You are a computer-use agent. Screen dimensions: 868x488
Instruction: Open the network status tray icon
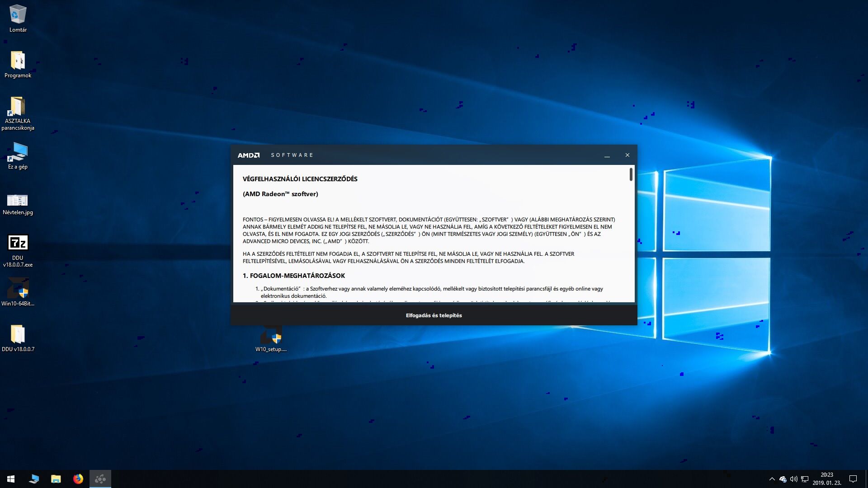tap(805, 479)
